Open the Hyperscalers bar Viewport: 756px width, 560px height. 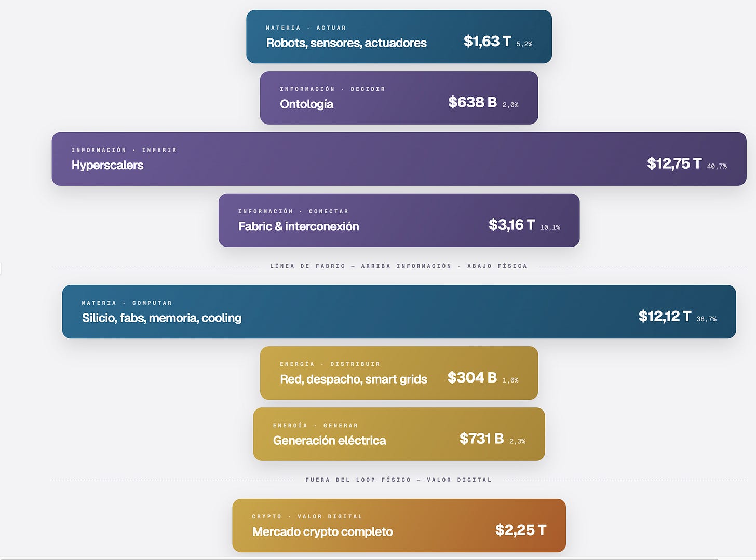pyautogui.click(x=399, y=159)
